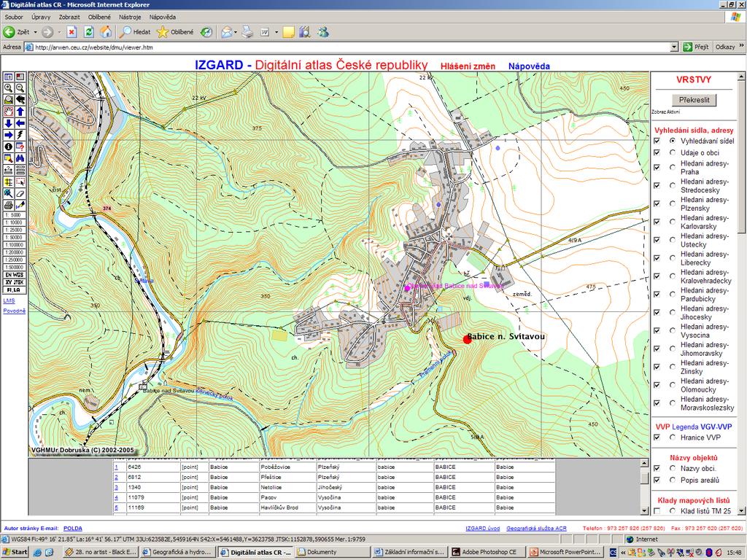The height and width of the screenshot is (560, 747).
Task: Open the Mail button dropdown arrow
Action: tap(236, 32)
